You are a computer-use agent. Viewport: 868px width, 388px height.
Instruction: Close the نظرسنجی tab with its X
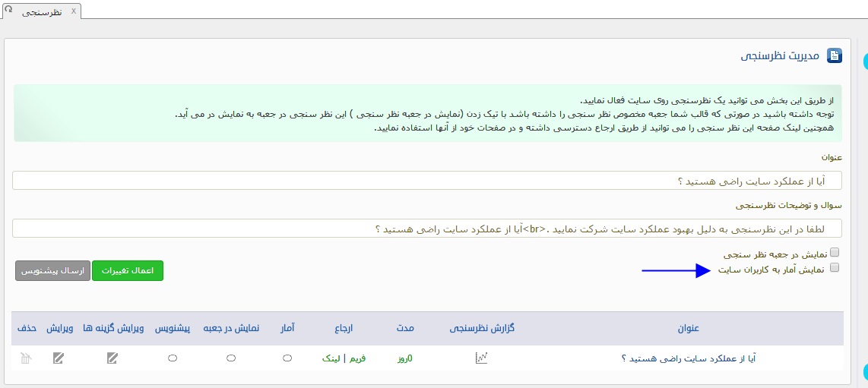(x=73, y=11)
